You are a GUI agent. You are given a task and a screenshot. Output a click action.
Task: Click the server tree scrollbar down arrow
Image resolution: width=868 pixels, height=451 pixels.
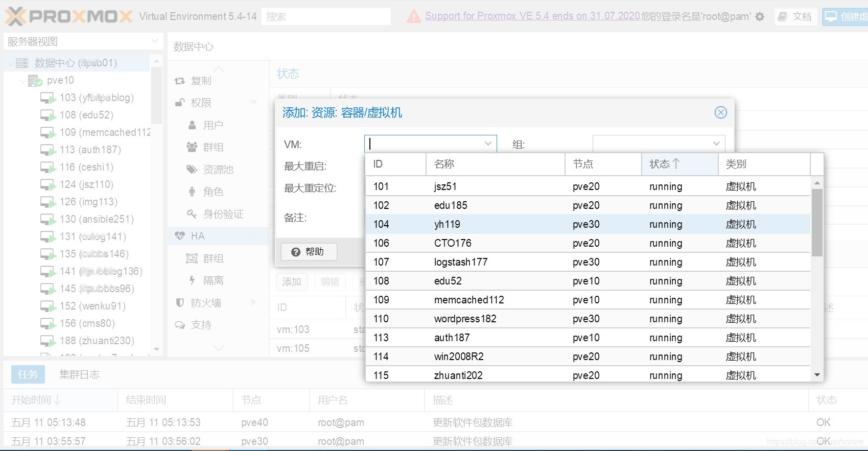(156, 350)
